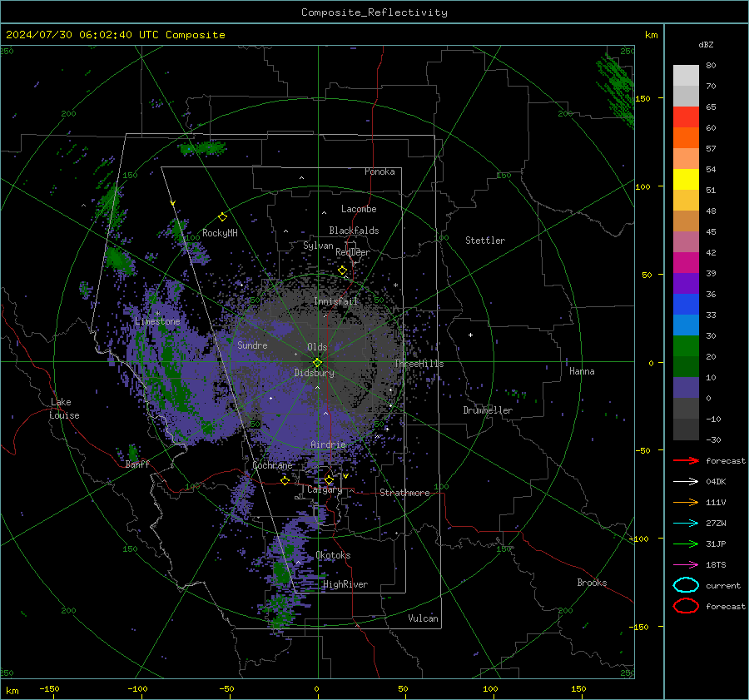
Task: Click the Vulcan city label
Action: 423,618
